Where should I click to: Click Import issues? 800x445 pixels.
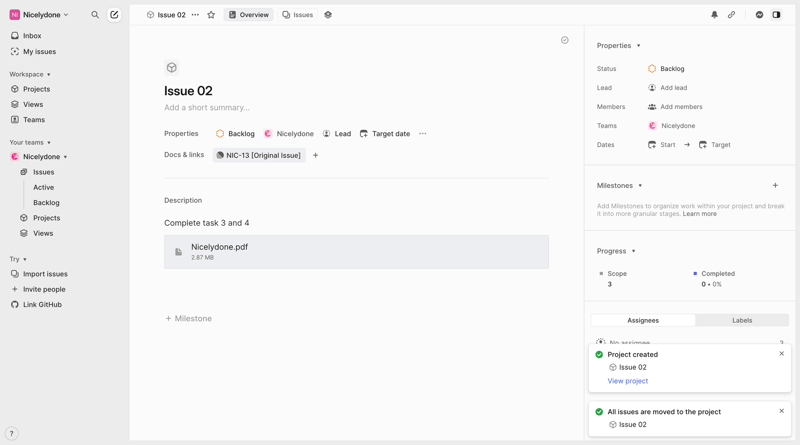pos(45,274)
